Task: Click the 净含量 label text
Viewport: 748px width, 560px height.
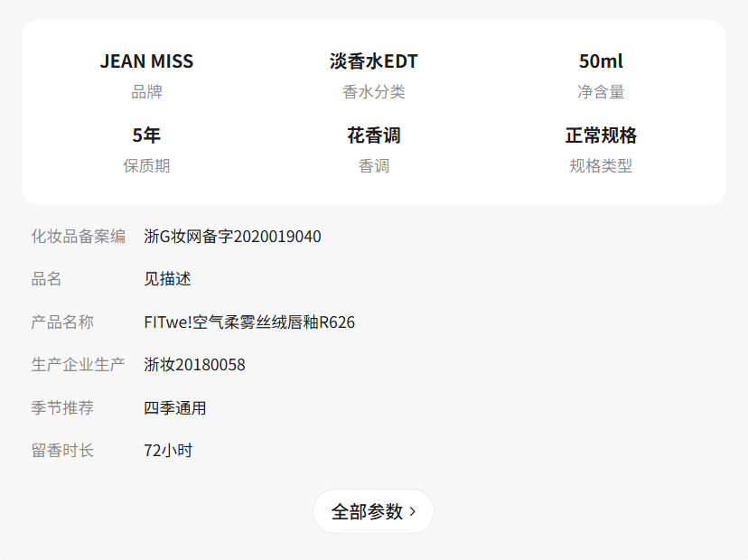Action: [601, 92]
